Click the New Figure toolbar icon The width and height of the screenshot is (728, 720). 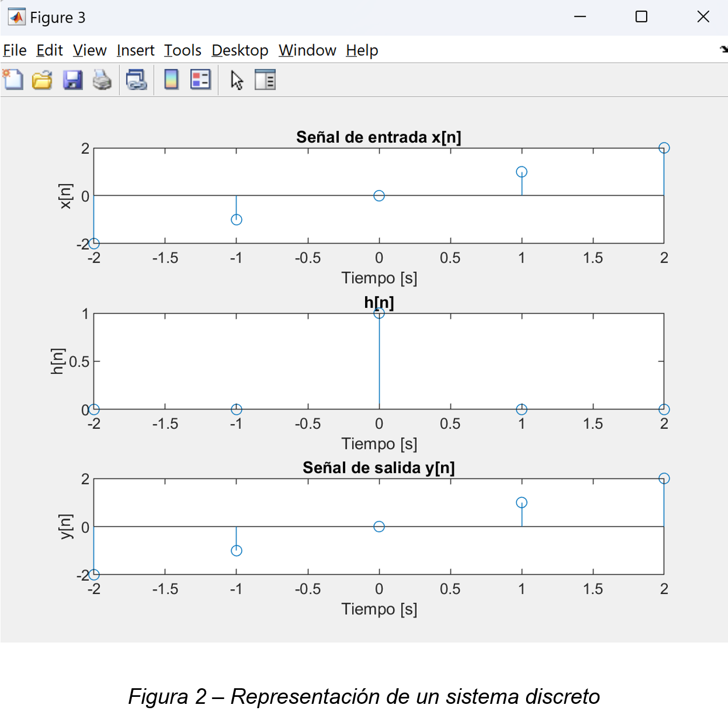pyautogui.click(x=13, y=80)
